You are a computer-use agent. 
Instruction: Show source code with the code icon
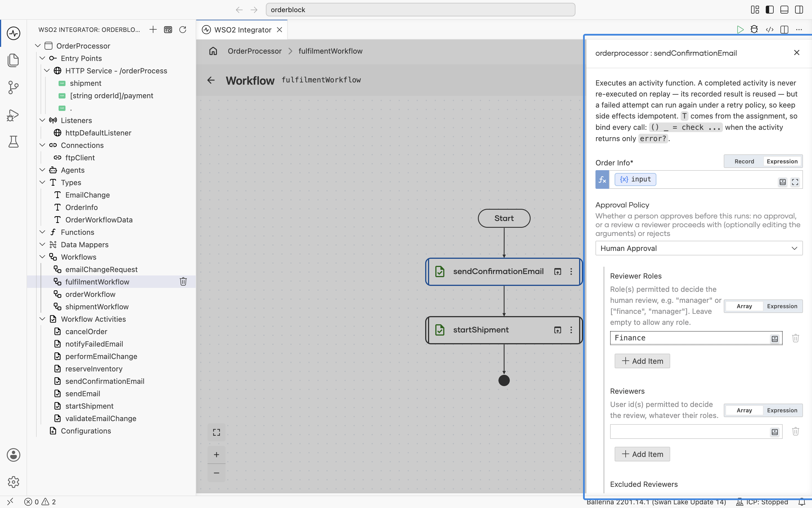tap(770, 30)
